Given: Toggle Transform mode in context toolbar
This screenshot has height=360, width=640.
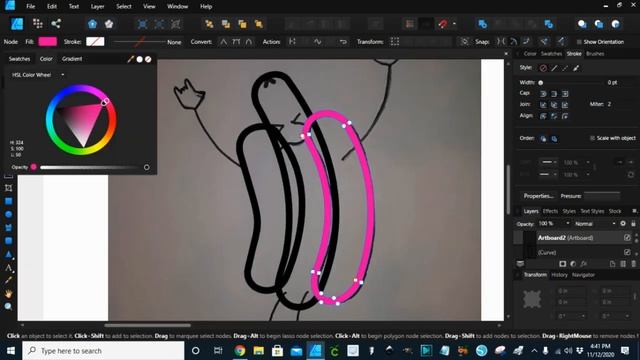Looking at the screenshot, I should click(x=395, y=42).
